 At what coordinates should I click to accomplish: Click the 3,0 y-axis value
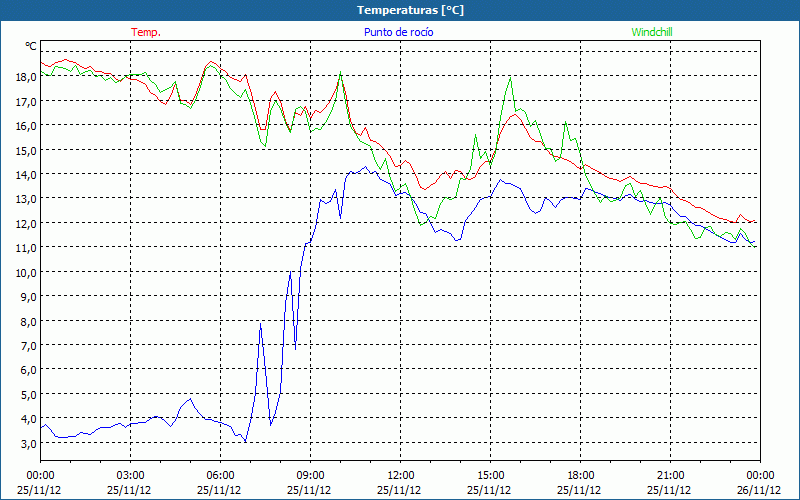click(x=29, y=443)
